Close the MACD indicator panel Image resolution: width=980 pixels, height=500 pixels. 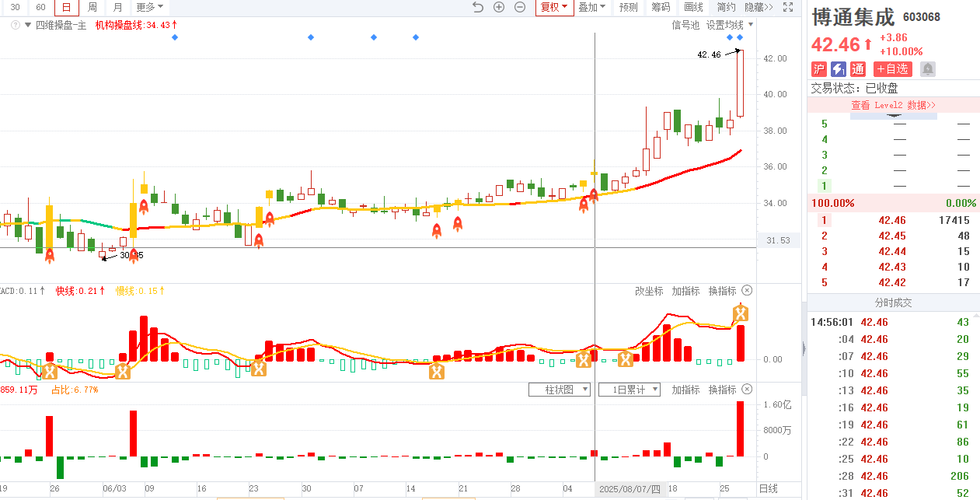click(747, 291)
